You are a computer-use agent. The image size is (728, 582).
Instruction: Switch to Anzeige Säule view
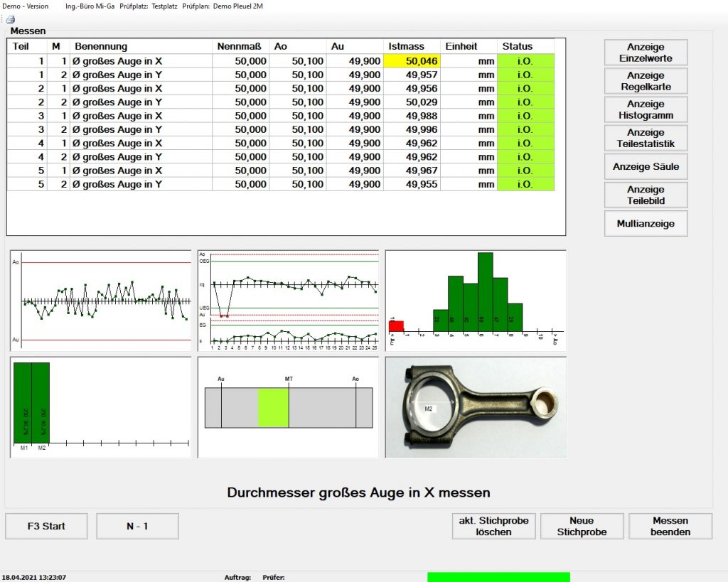point(646,166)
